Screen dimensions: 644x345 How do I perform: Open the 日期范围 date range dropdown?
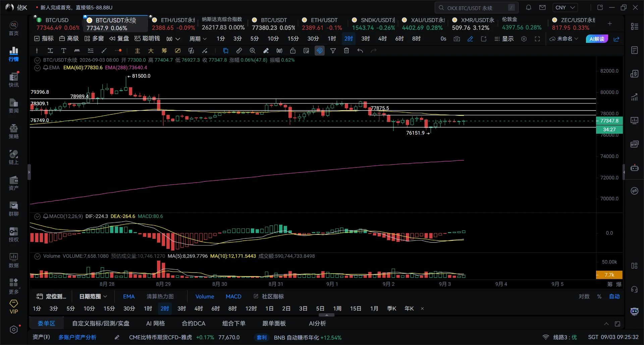click(93, 296)
